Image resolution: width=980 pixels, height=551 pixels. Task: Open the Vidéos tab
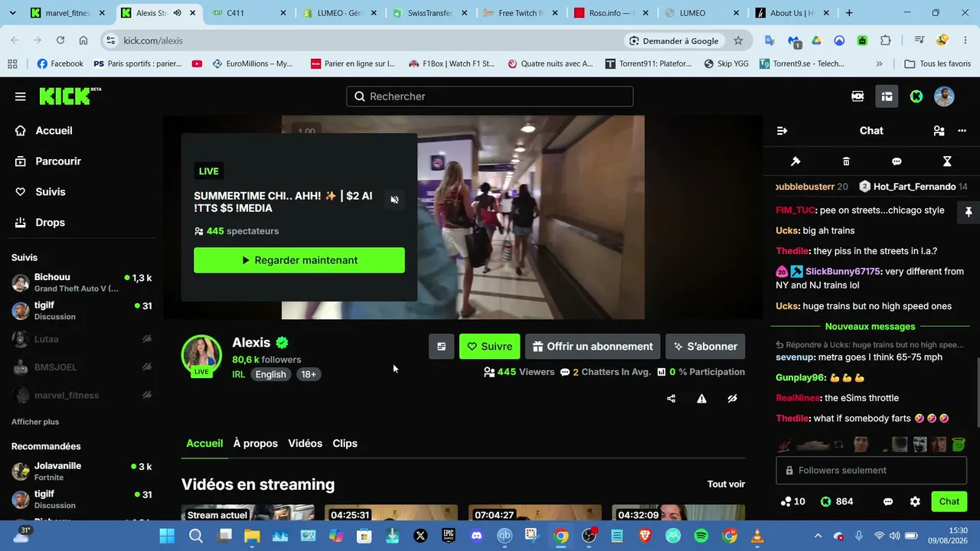pos(305,443)
